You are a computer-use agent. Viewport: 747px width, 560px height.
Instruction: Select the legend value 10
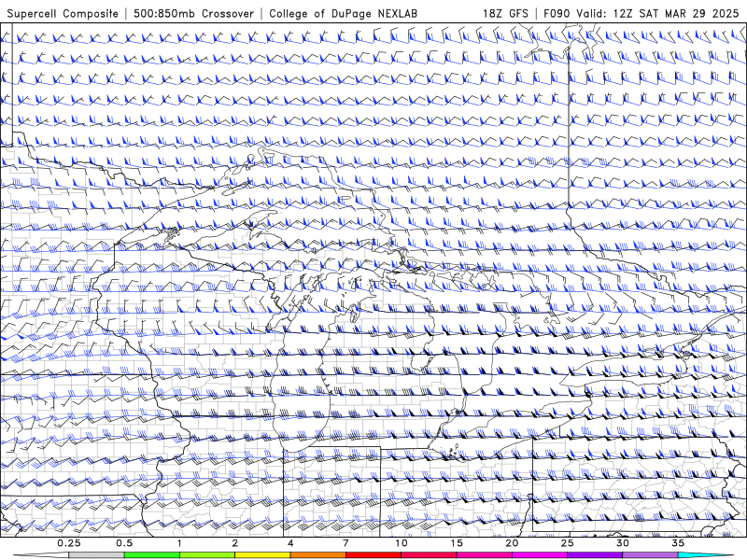(x=402, y=543)
